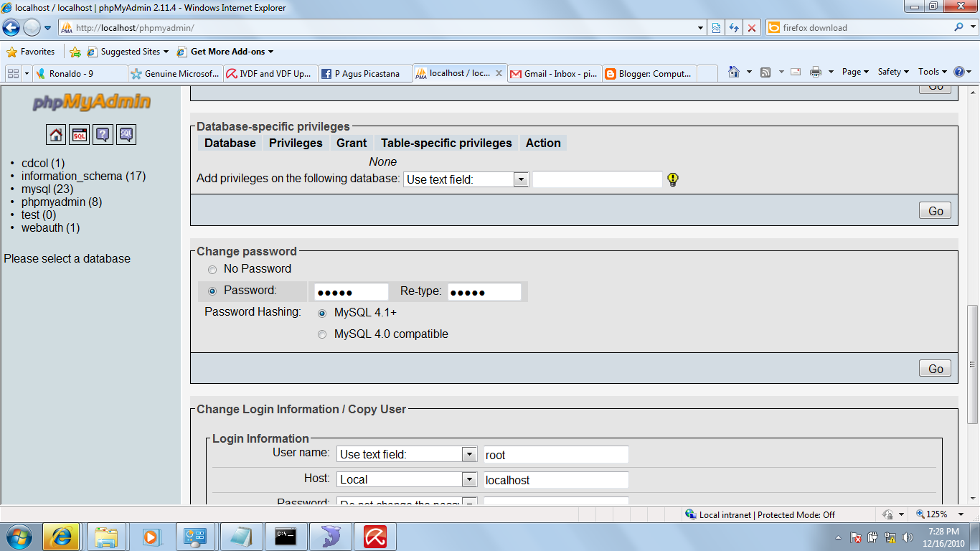980x551 pixels.
Task: Open the Safety menu
Action: coord(893,72)
